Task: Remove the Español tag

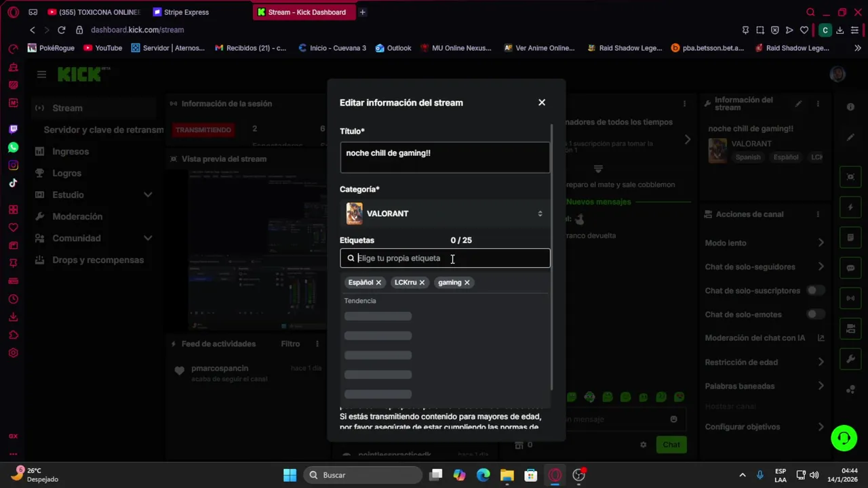Action: tap(378, 283)
